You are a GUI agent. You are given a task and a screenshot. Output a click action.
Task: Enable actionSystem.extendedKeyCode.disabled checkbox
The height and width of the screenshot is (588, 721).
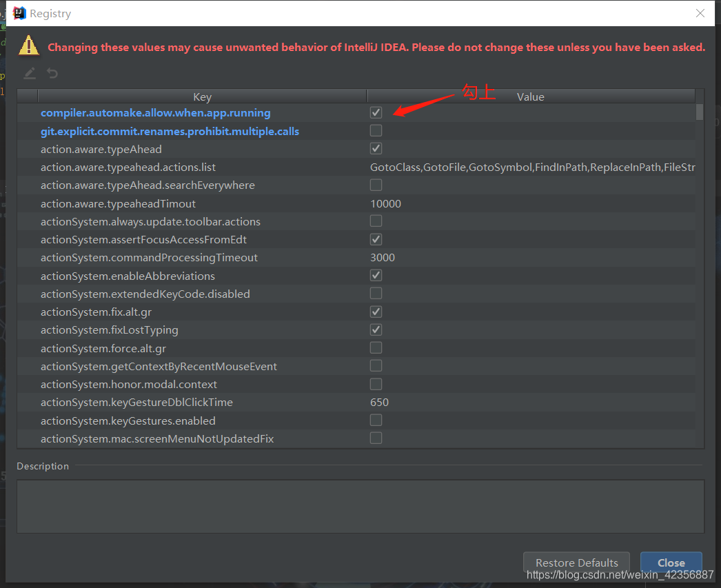376,293
